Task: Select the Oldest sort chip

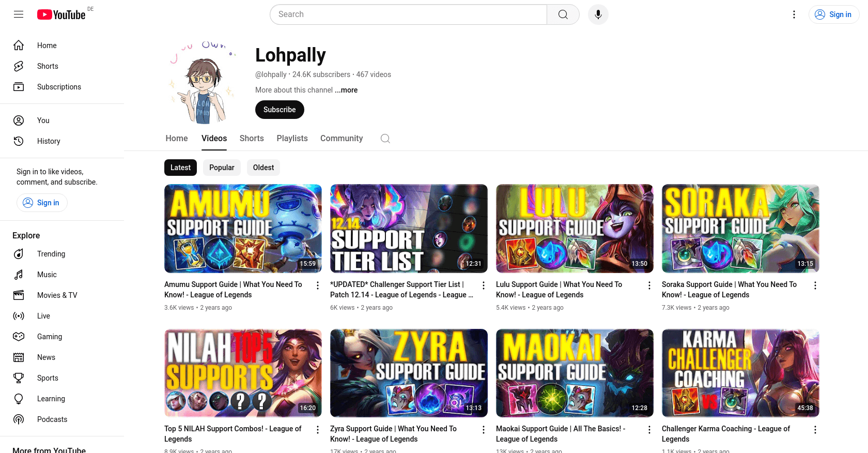Action: click(x=263, y=168)
